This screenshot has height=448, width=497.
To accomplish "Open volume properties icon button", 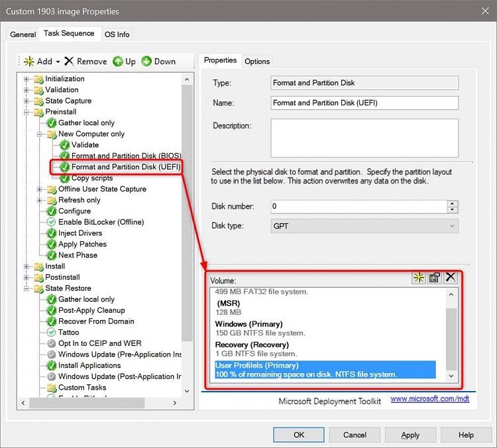I will pyautogui.click(x=435, y=278).
